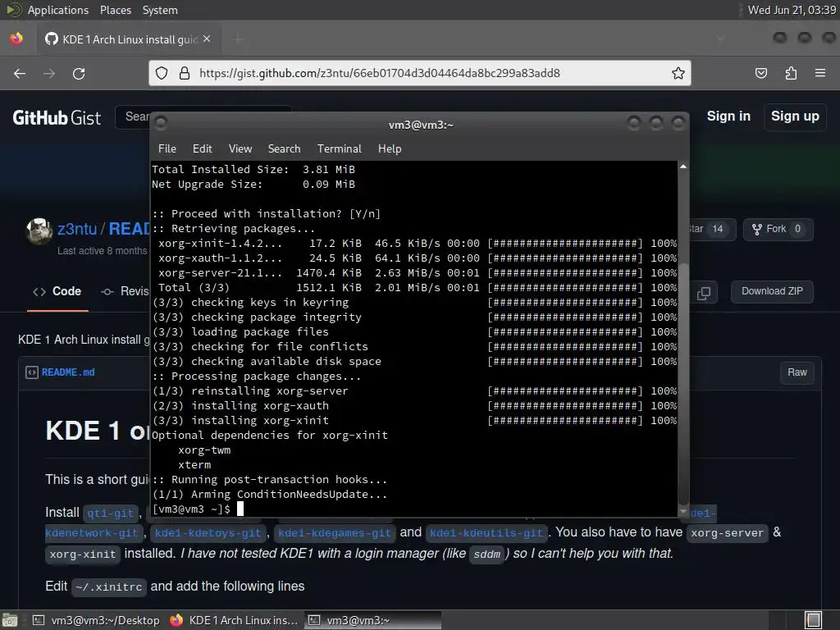This screenshot has height=630, width=840.
Task: Click the terminal scrollbar down arrow
Action: click(683, 512)
